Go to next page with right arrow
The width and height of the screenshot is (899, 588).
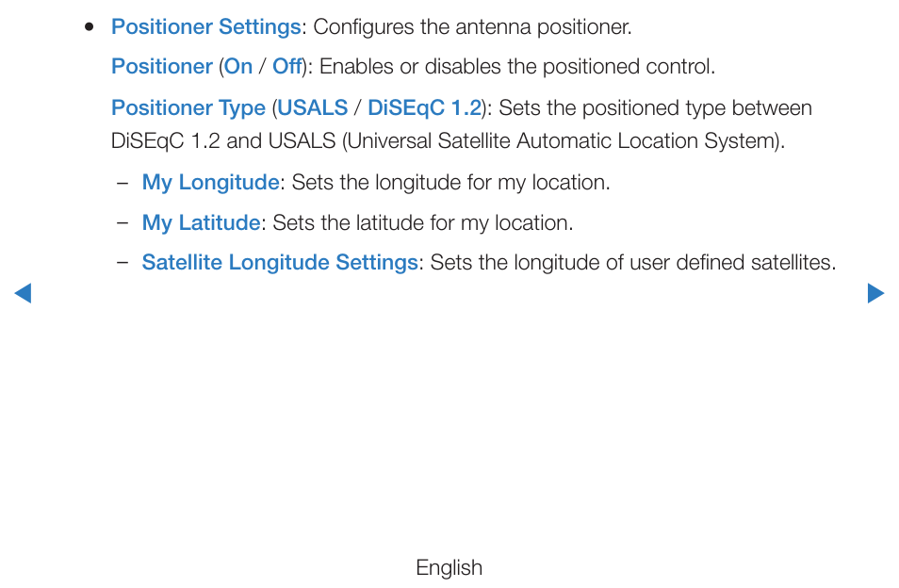pyautogui.click(x=875, y=293)
